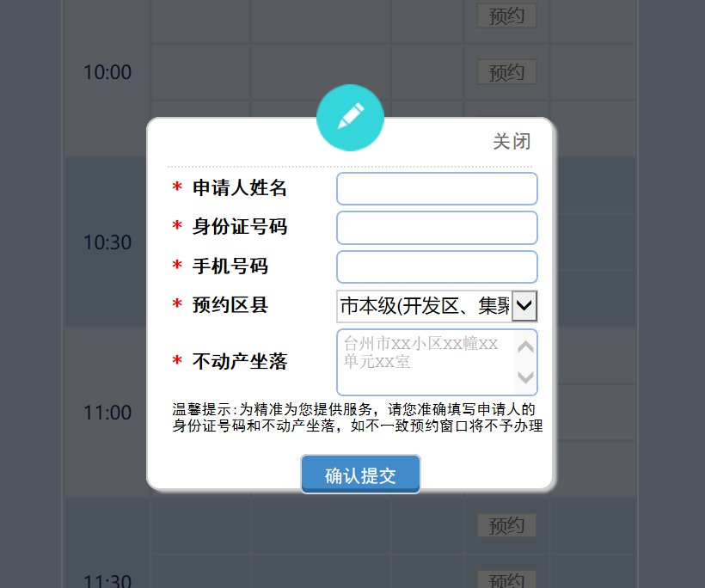
Task: Open the 预约区县 combo box showing 市本级
Action: (425, 305)
